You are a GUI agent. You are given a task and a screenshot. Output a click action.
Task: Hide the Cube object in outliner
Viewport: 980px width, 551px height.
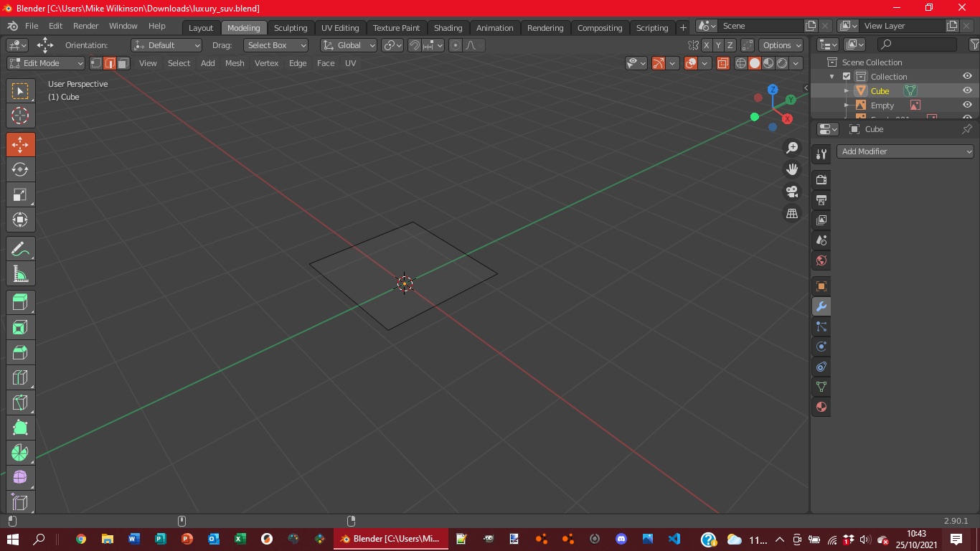pyautogui.click(x=967, y=91)
